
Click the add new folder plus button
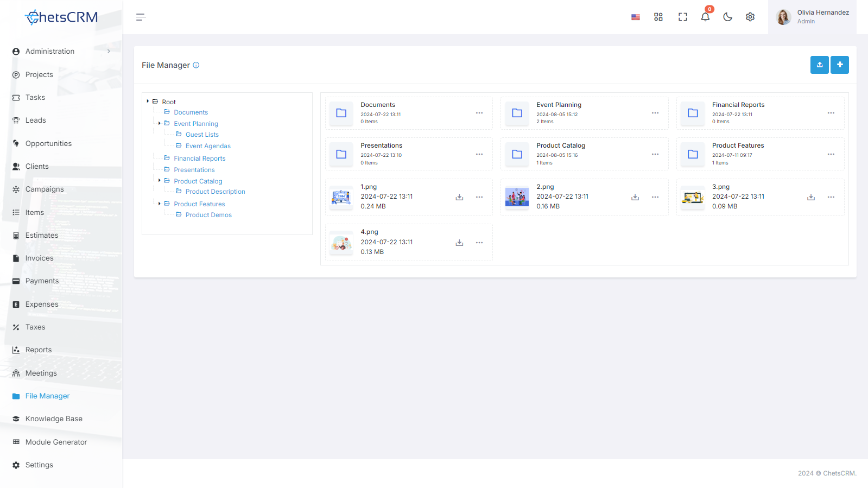pos(840,65)
